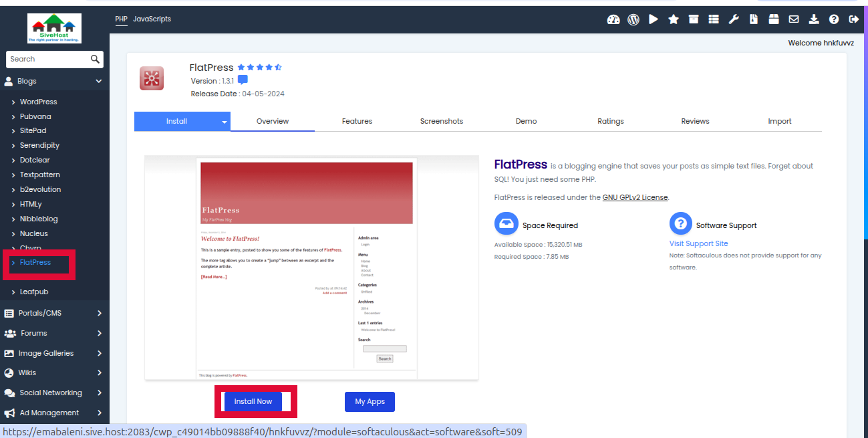Collapse the Blogs category
The image size is (868, 438).
(55, 81)
